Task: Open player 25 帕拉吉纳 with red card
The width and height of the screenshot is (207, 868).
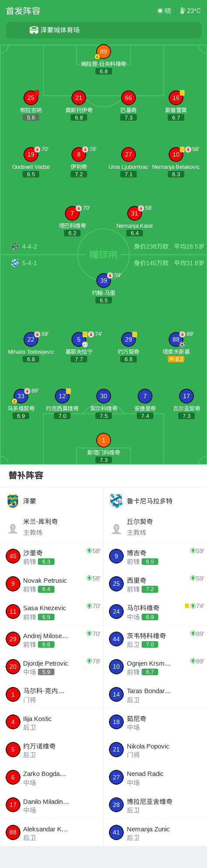Action: tap(31, 98)
